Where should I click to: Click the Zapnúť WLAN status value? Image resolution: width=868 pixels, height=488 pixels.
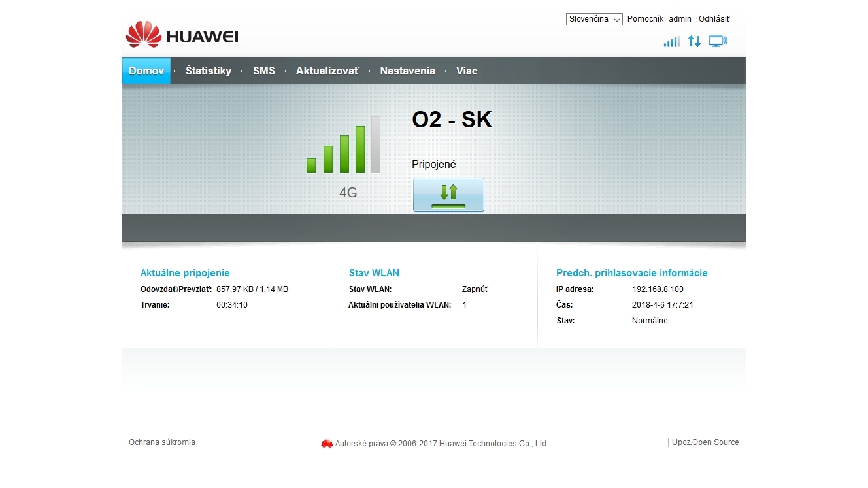point(475,289)
